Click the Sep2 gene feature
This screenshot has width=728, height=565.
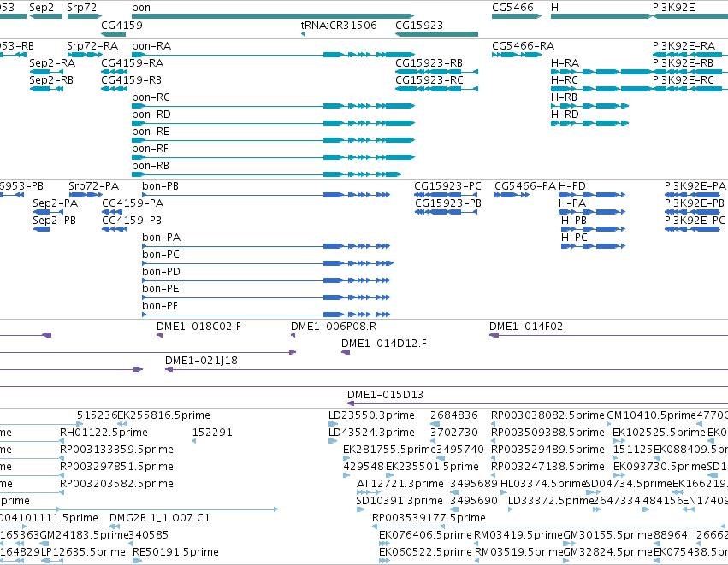click(46, 16)
